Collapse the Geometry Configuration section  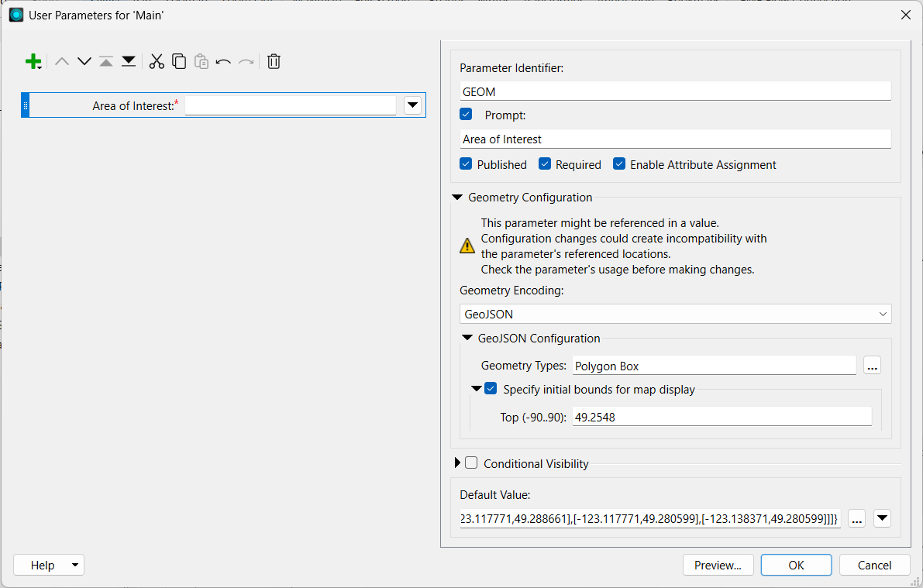pos(457,198)
